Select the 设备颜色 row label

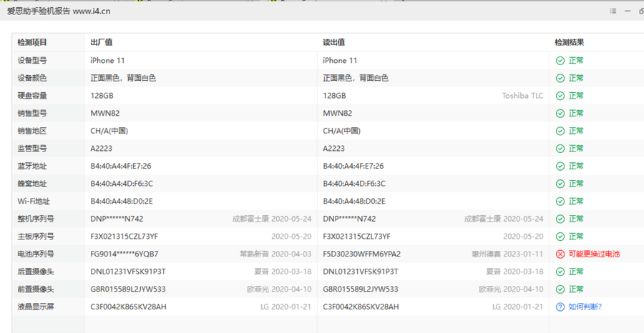(32, 78)
